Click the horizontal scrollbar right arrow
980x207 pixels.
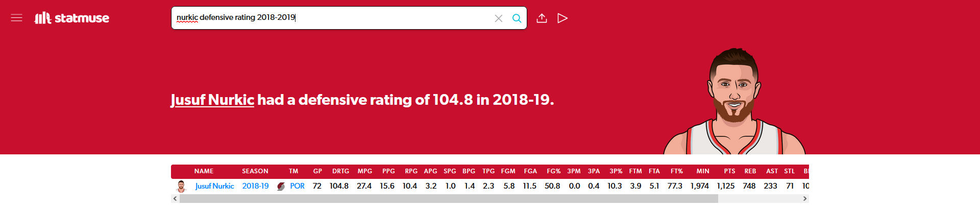coord(805,199)
